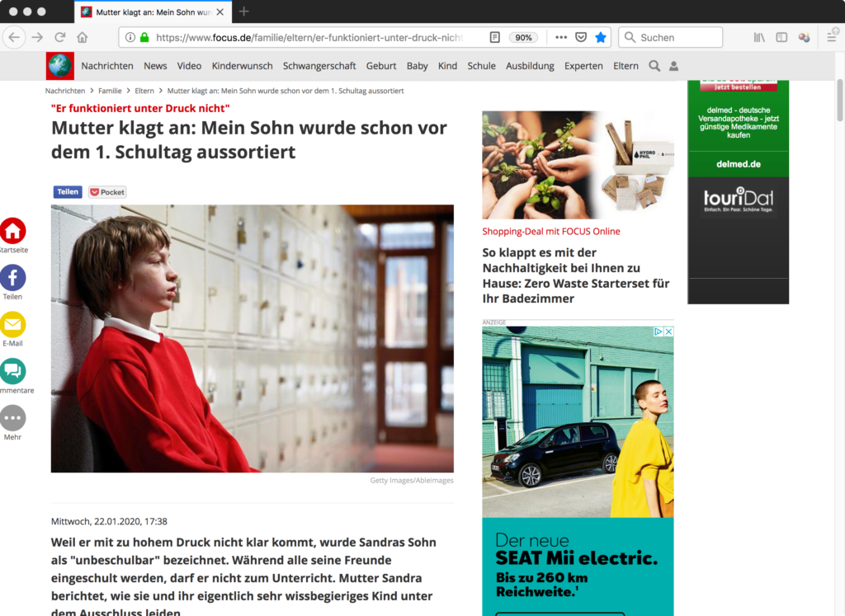Screen dimensions: 845x616
Task: Open page actions three-dot menu
Action: (561, 37)
